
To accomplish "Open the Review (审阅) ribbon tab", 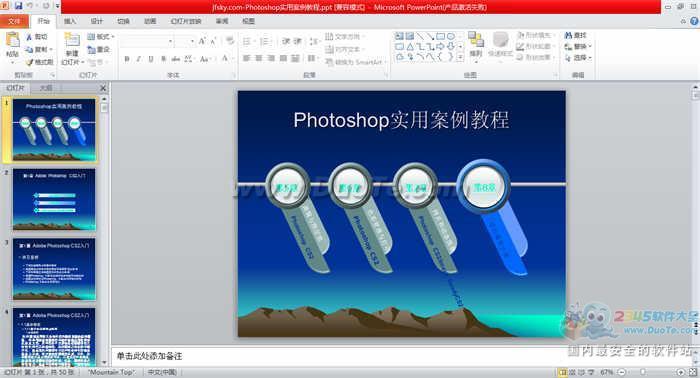I will pyautogui.click(x=222, y=21).
